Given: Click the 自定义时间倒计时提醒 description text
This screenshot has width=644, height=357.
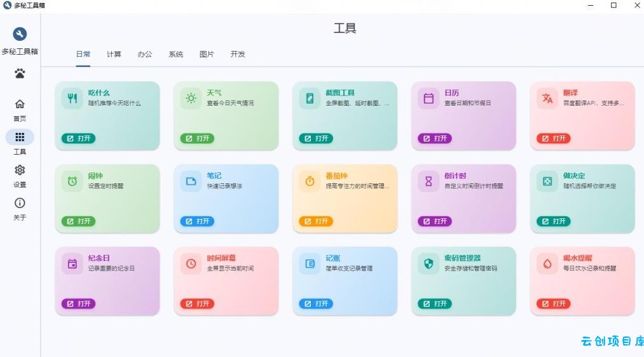Looking at the screenshot, I should (x=474, y=186).
